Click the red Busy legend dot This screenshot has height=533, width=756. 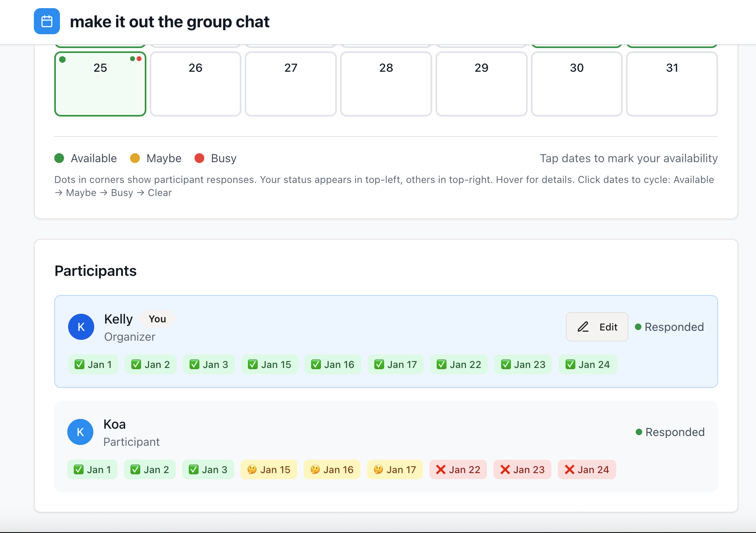point(199,158)
